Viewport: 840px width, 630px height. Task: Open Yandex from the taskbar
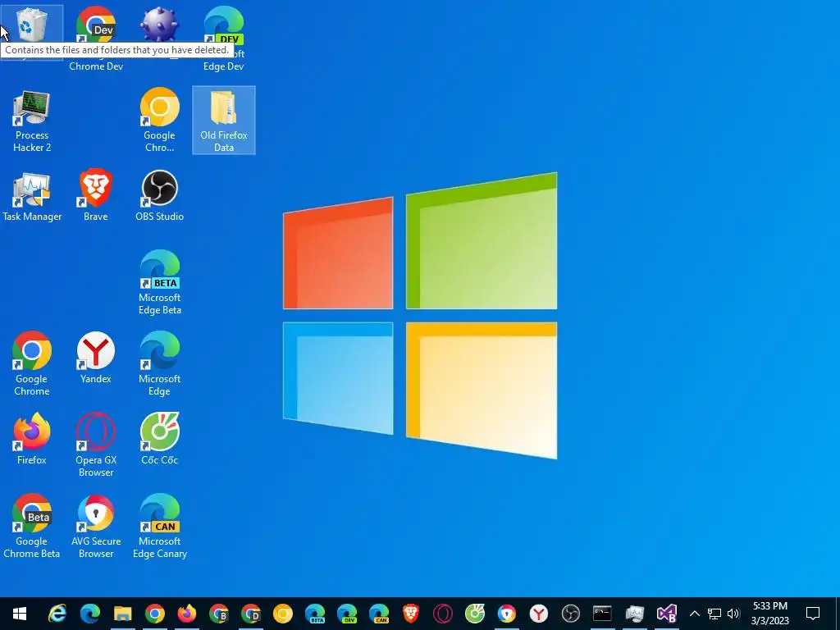pos(539,614)
